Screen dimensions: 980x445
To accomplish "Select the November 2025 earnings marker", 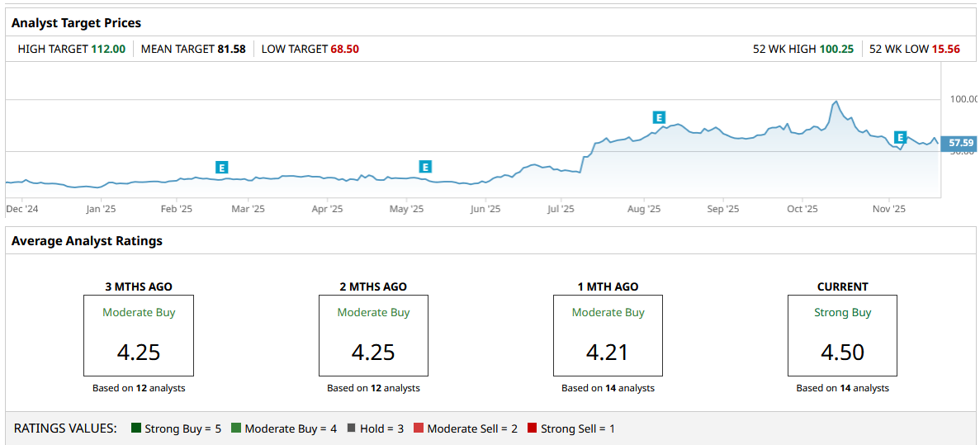I will [x=901, y=137].
